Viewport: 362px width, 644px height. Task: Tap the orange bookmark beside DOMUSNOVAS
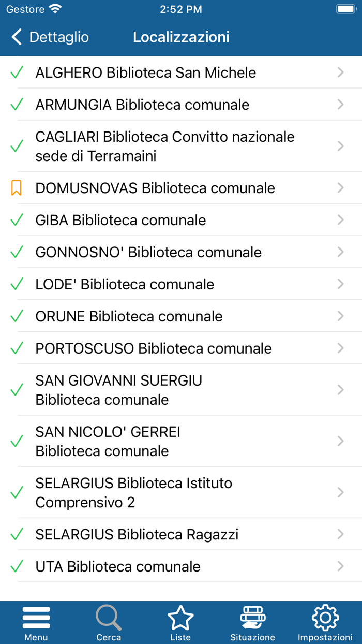[x=17, y=188]
